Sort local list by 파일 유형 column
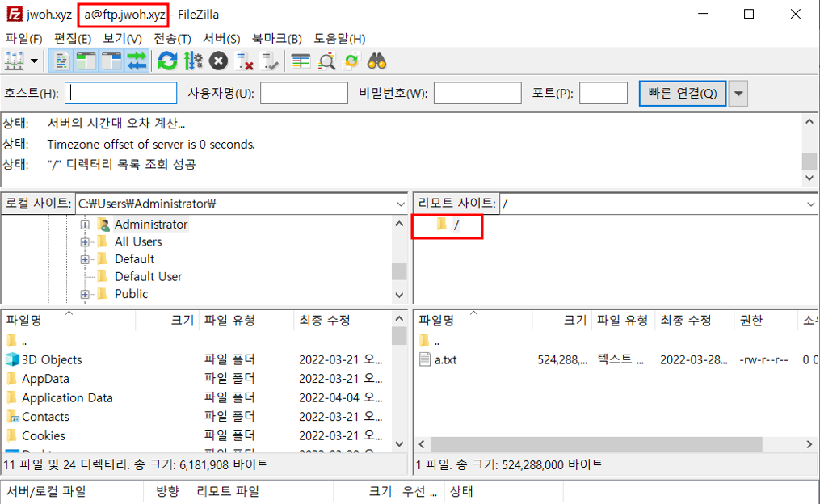This screenshot has height=504, width=820. pyautogui.click(x=246, y=321)
